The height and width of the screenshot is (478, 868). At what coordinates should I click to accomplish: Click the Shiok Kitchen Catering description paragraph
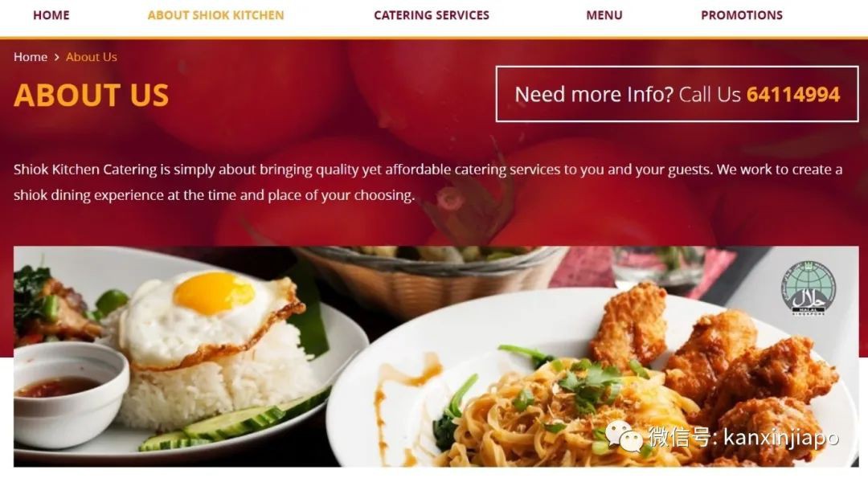(428, 182)
